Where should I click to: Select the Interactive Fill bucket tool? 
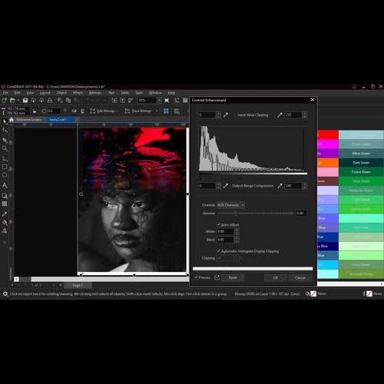click(4, 222)
